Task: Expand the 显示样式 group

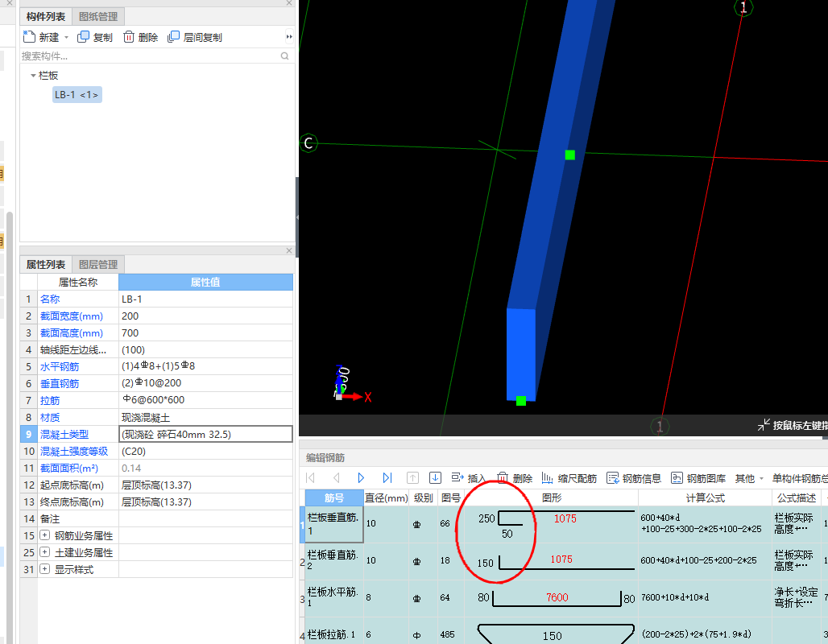Action: tap(45, 569)
